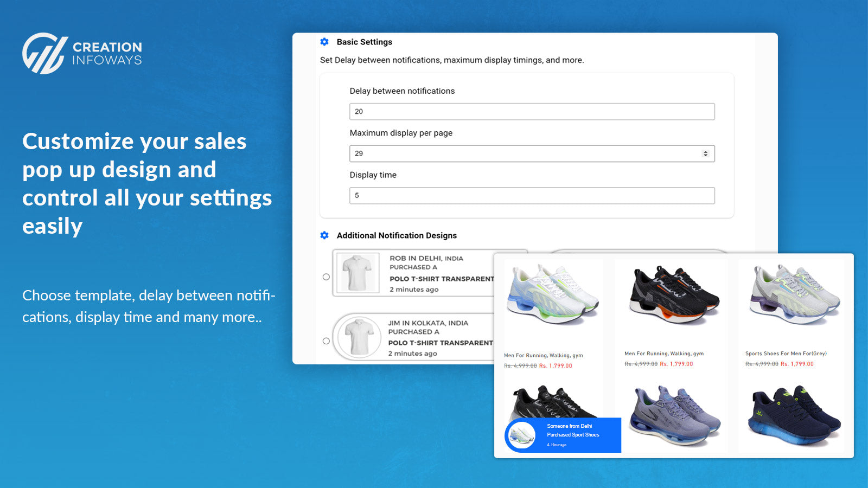This screenshot has height=488, width=868.
Task: Select the Jim in Kolkata notification design
Action: 326,341
